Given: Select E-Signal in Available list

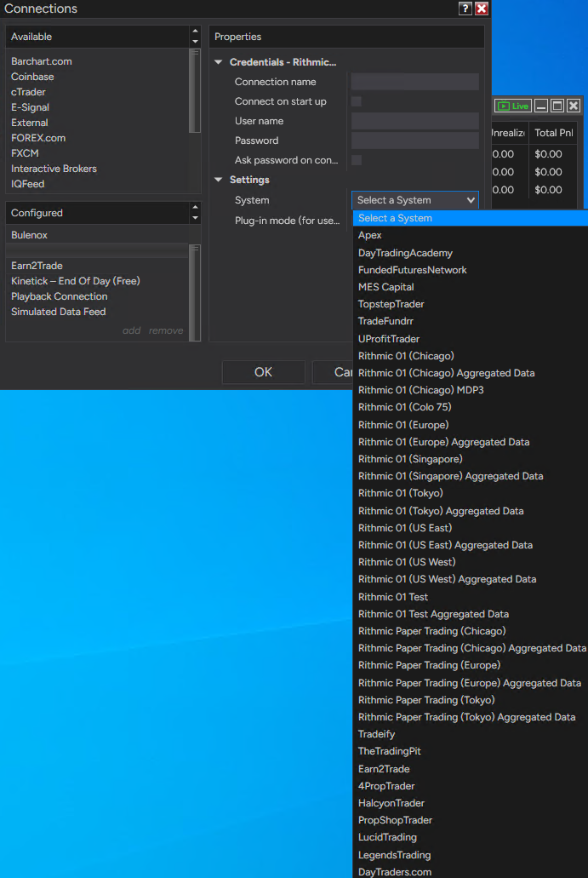Looking at the screenshot, I should (x=31, y=107).
